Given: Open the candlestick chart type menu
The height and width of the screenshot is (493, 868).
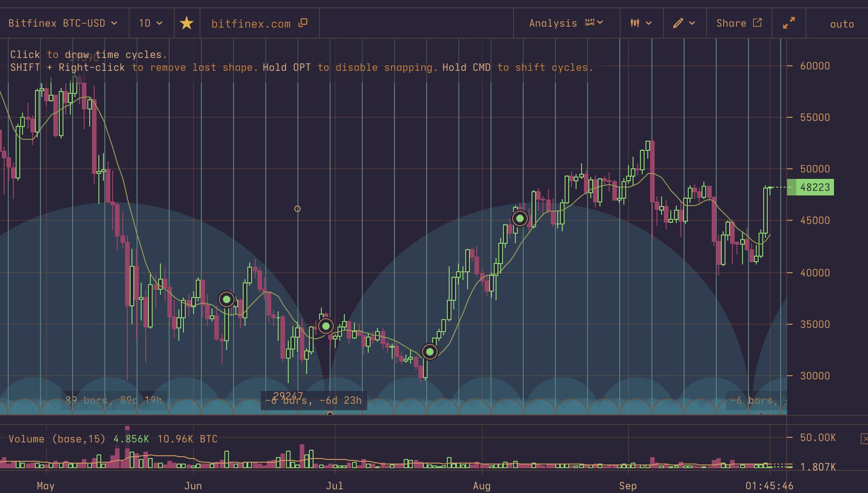Looking at the screenshot, I should coord(641,23).
